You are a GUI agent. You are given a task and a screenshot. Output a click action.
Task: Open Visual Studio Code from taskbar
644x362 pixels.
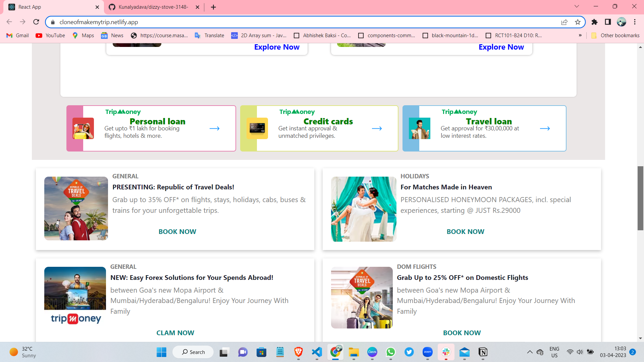tap(317, 352)
